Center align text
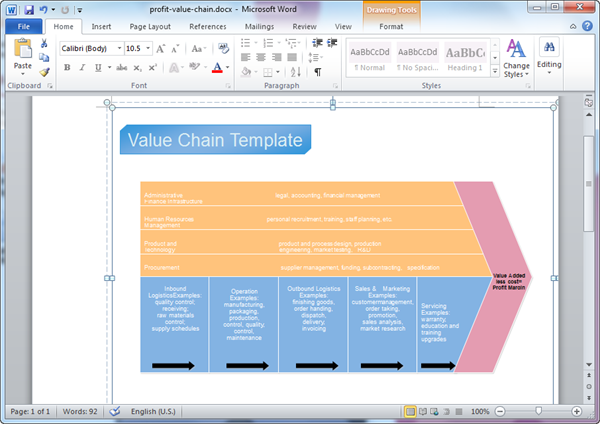 coord(261,57)
